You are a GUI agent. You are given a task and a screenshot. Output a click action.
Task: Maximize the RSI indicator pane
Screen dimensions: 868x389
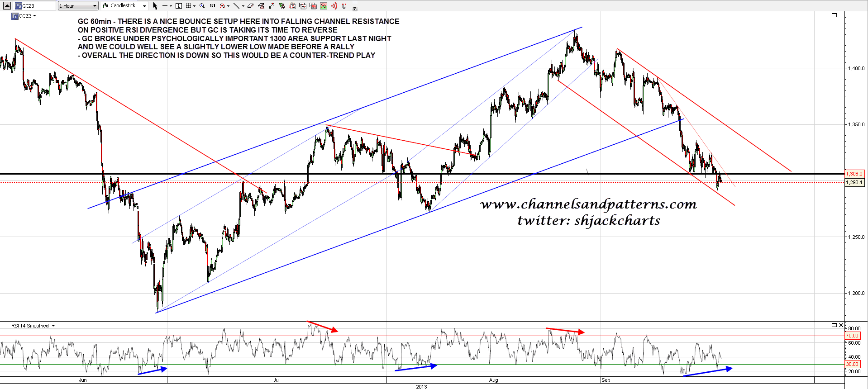[834, 325]
